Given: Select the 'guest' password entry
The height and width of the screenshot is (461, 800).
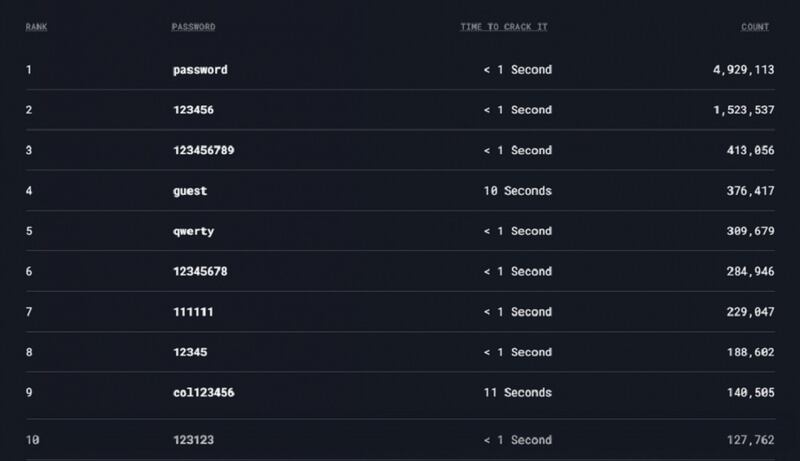Looking at the screenshot, I should point(190,191).
